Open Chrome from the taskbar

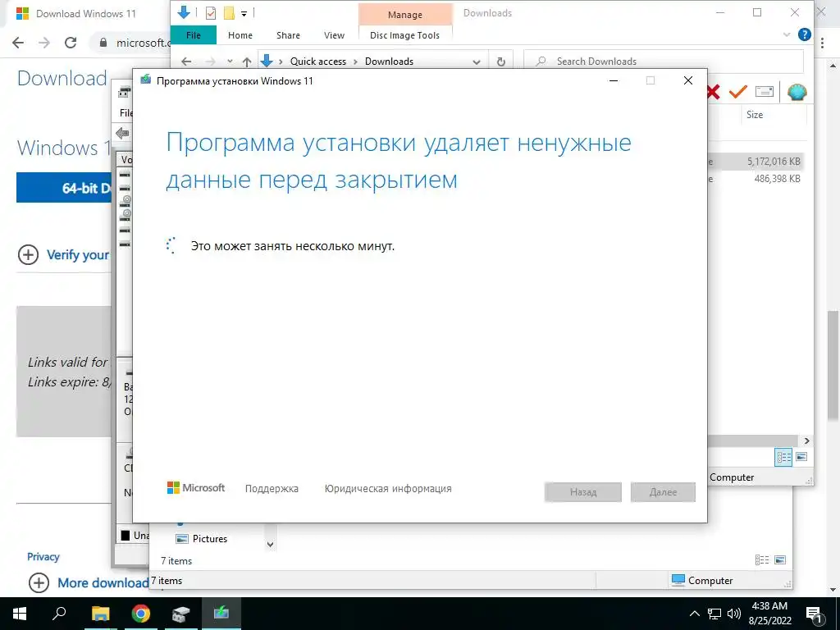click(141, 614)
